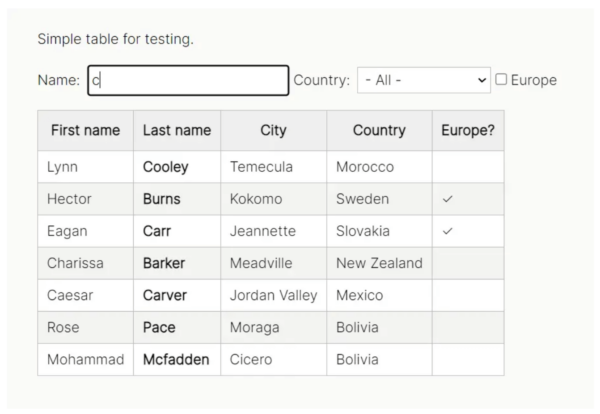Click the 'Country:' filter label
This screenshot has width=600, height=414.
[x=321, y=80]
